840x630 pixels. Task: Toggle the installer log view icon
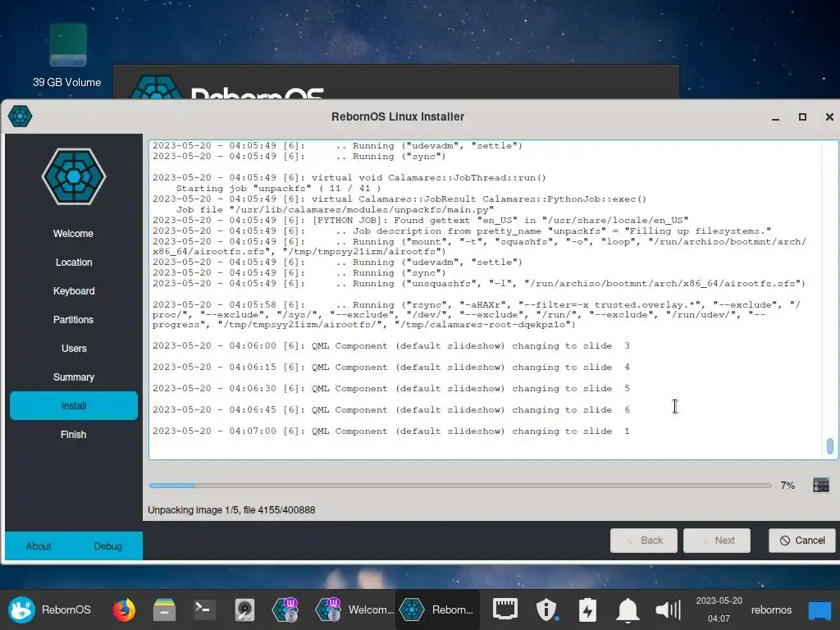pyautogui.click(x=820, y=486)
